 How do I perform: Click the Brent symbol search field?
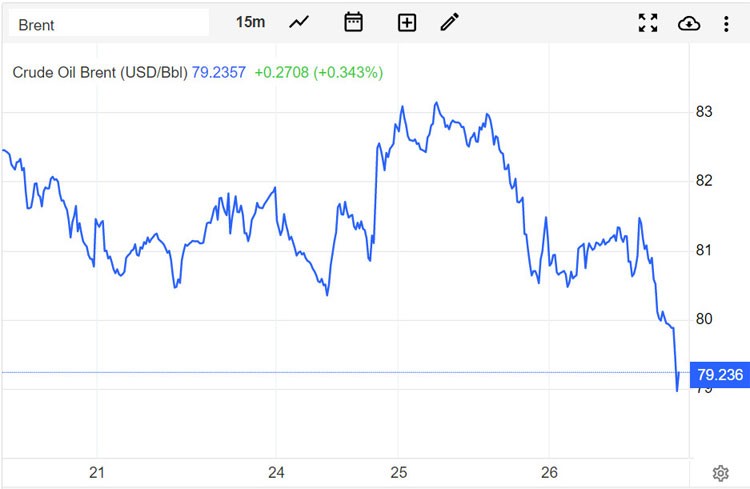[x=108, y=23]
